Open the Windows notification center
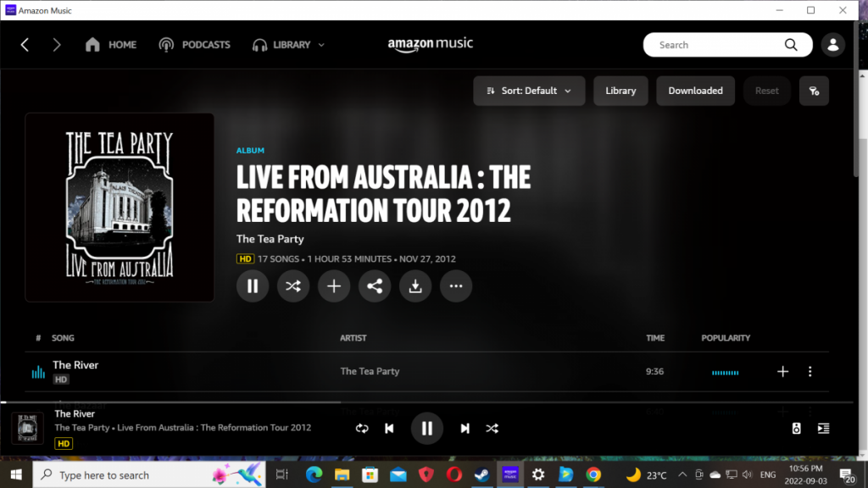The width and height of the screenshot is (868, 488). (x=847, y=474)
